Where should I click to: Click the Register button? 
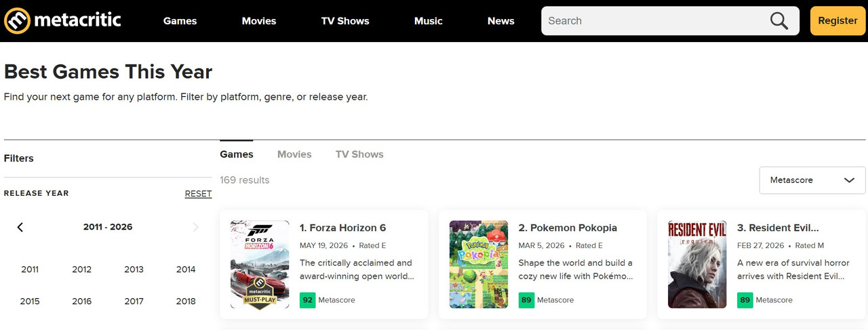[837, 20]
